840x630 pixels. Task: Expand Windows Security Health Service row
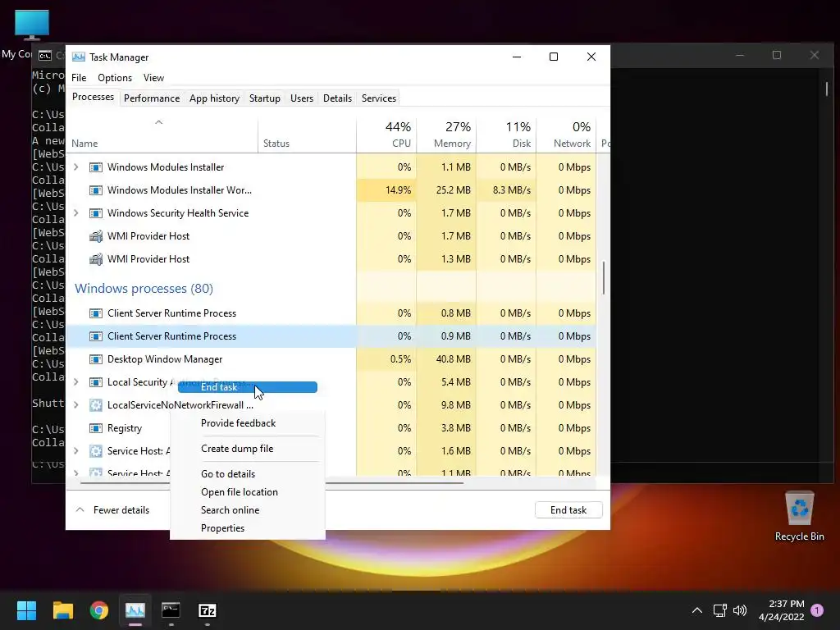point(76,213)
